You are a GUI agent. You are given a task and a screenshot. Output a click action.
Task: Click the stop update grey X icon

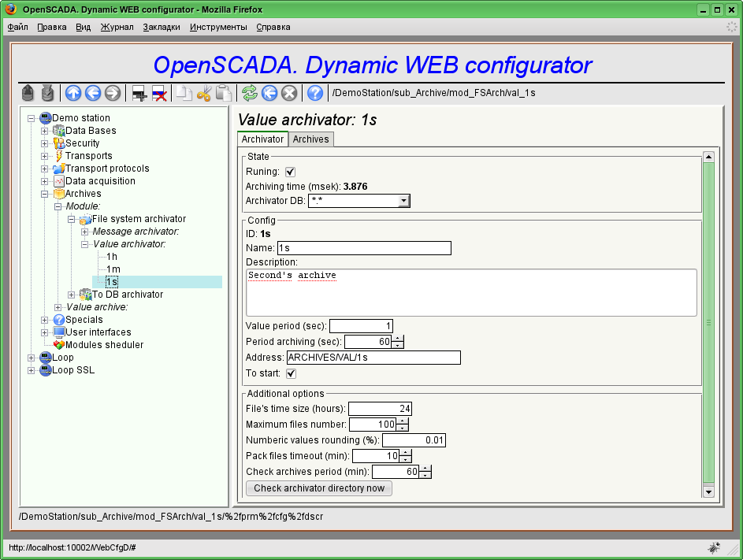(289, 93)
